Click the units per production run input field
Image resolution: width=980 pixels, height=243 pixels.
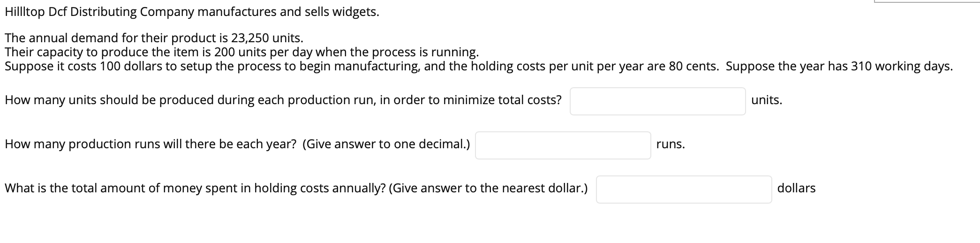(x=657, y=101)
